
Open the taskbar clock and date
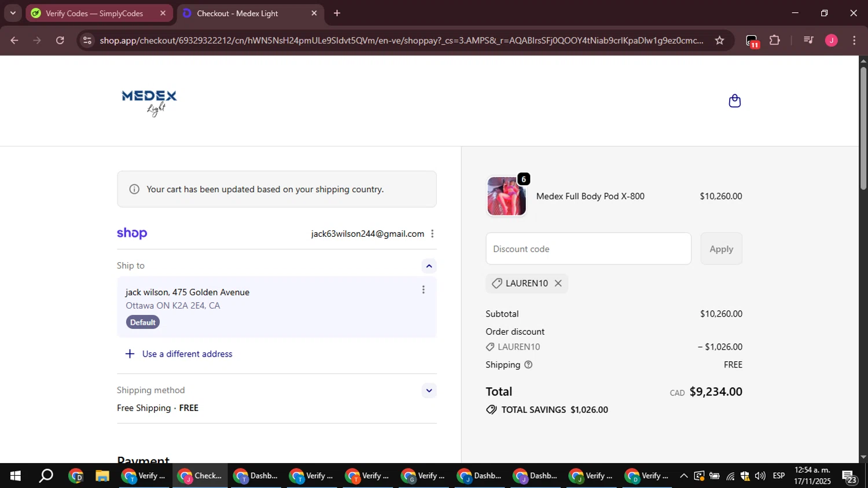click(812, 476)
